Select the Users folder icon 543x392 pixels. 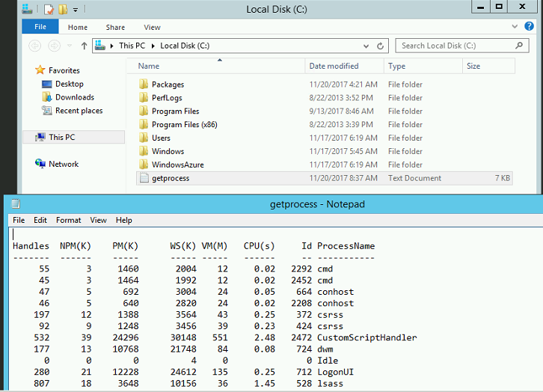[x=144, y=138]
